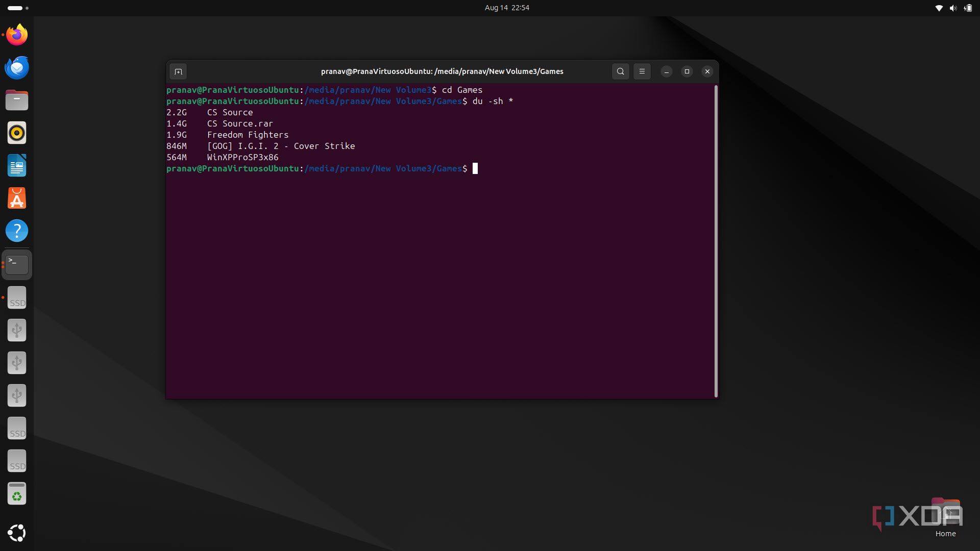
Task: Open the third SSD drive in the dock
Action: coord(17,461)
